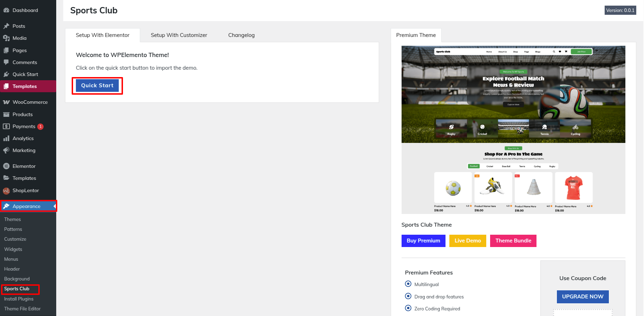Image resolution: width=644 pixels, height=316 pixels.
Task: Go to Widgets submenu
Action: [x=13, y=249]
